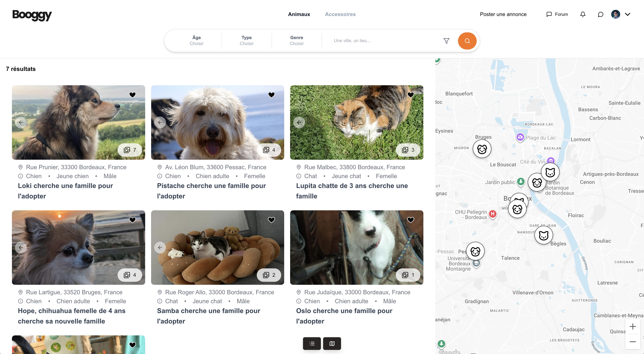Toggle favorite heart on Hope listing
Screen dimensions: 644x354
coord(132,220)
